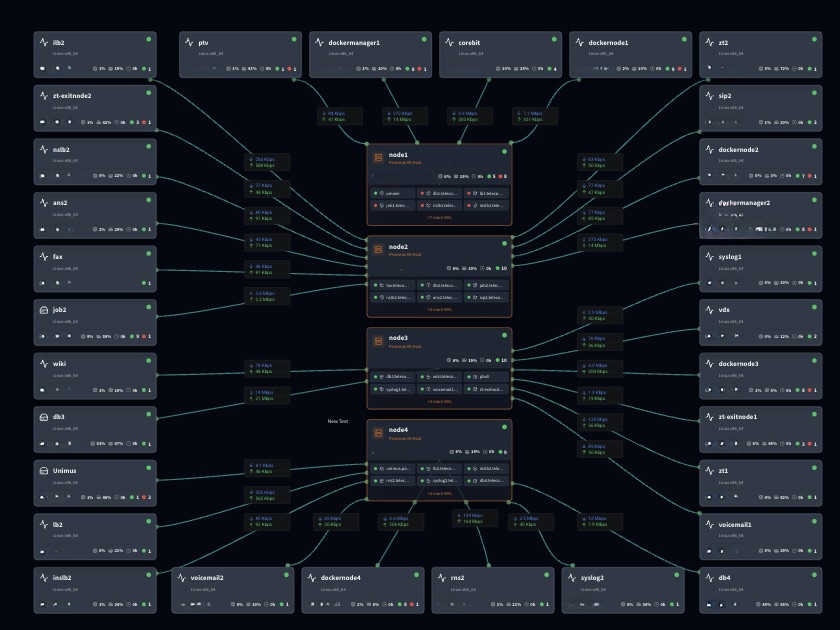This screenshot has width=840, height=630.
Task: Click the "New Text" label on canvas
Action: pos(337,421)
